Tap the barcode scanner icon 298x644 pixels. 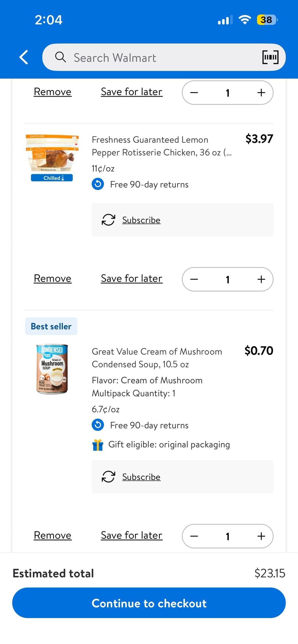(270, 57)
